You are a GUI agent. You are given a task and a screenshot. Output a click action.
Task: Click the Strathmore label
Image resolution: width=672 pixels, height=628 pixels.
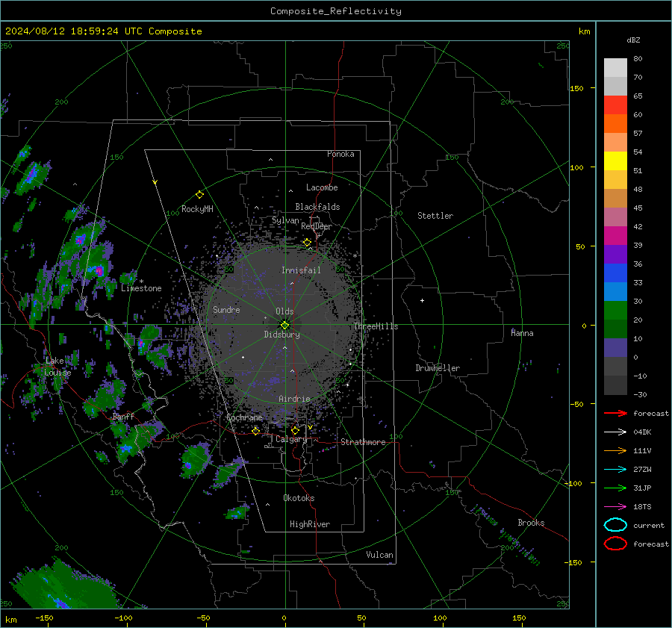(363, 442)
